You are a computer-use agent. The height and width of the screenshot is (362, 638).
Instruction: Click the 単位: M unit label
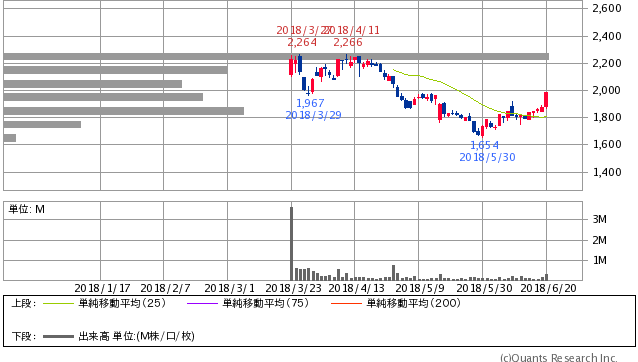pyautogui.click(x=27, y=209)
